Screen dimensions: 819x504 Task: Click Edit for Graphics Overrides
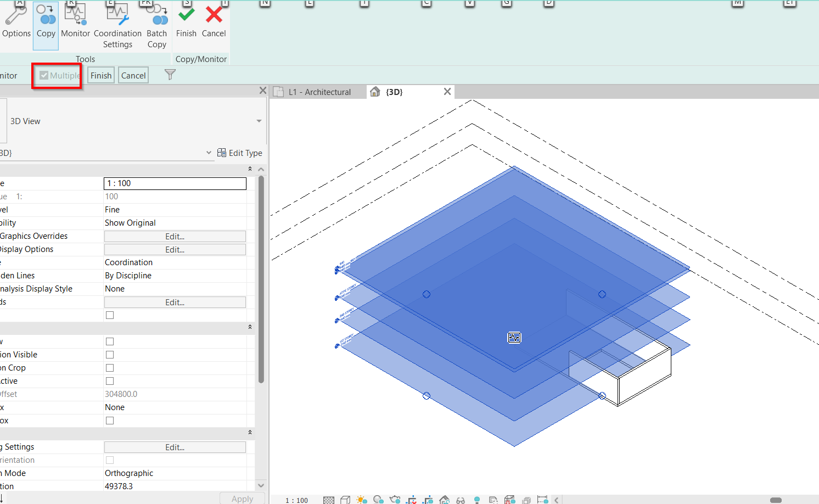click(175, 237)
